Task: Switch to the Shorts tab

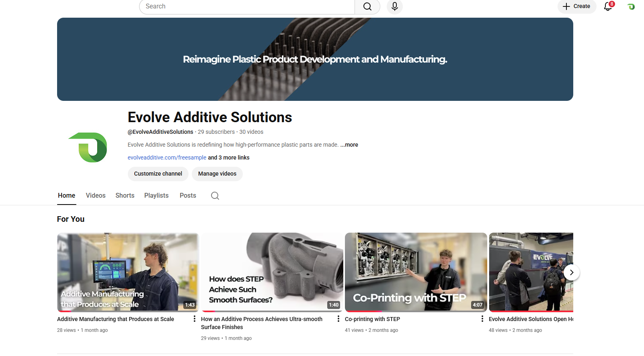Action: [125, 196]
